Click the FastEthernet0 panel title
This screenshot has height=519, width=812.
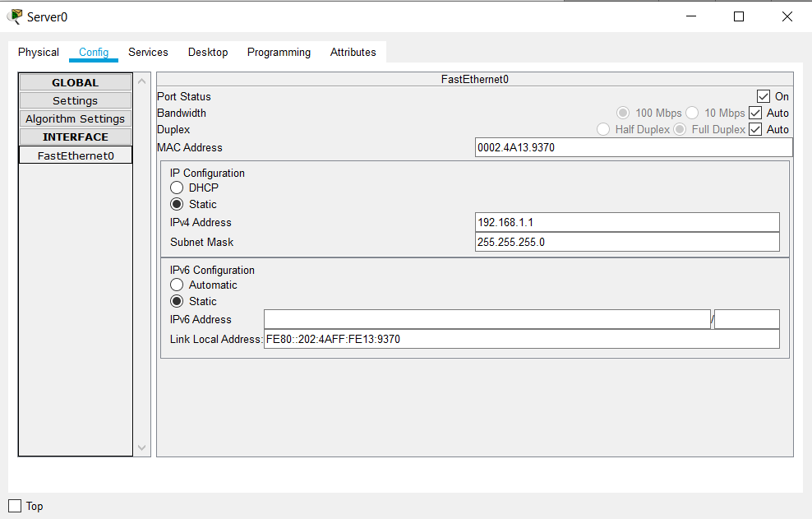pyautogui.click(x=475, y=79)
